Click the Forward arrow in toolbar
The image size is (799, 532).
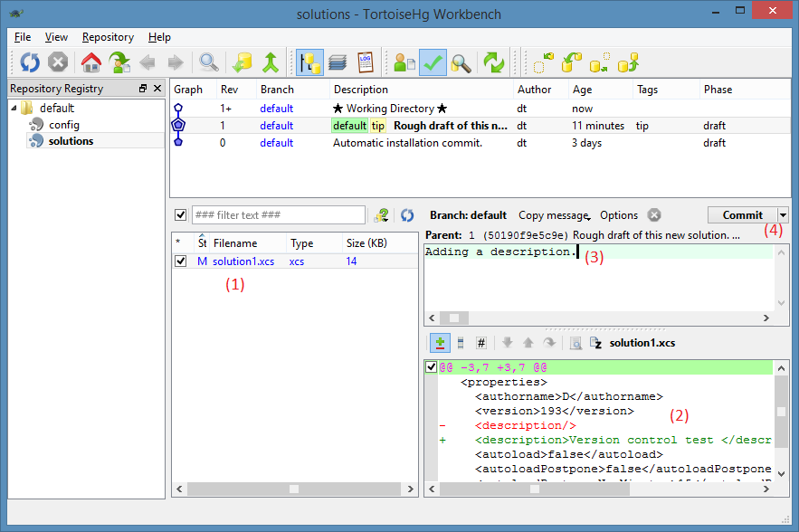pos(176,62)
